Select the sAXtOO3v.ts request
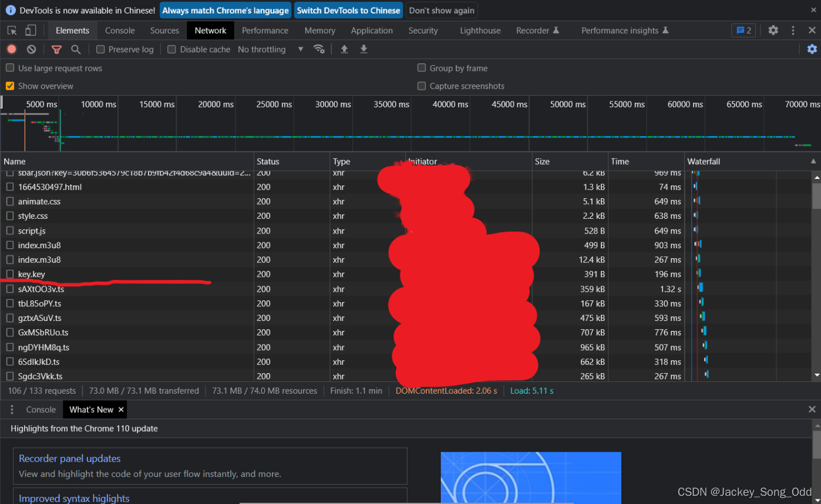821x504 pixels. coord(344,289)
